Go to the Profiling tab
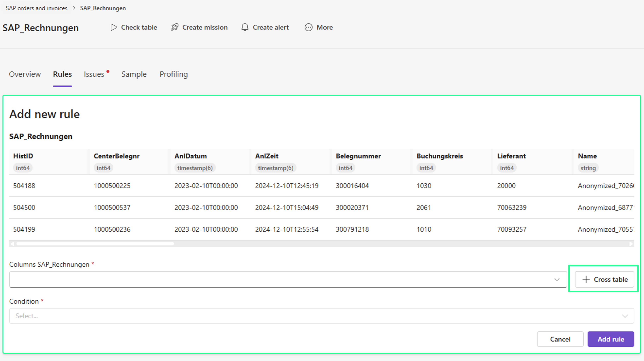 [x=174, y=74]
